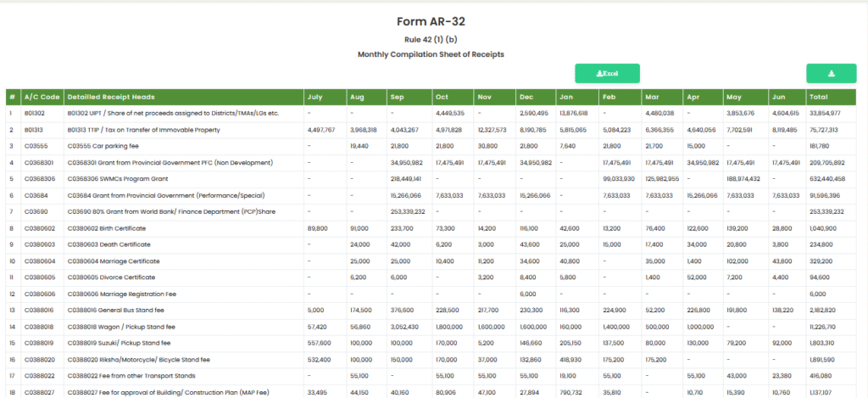Select account code B01313 cell
This screenshot has width=868, height=398.
(x=34, y=130)
